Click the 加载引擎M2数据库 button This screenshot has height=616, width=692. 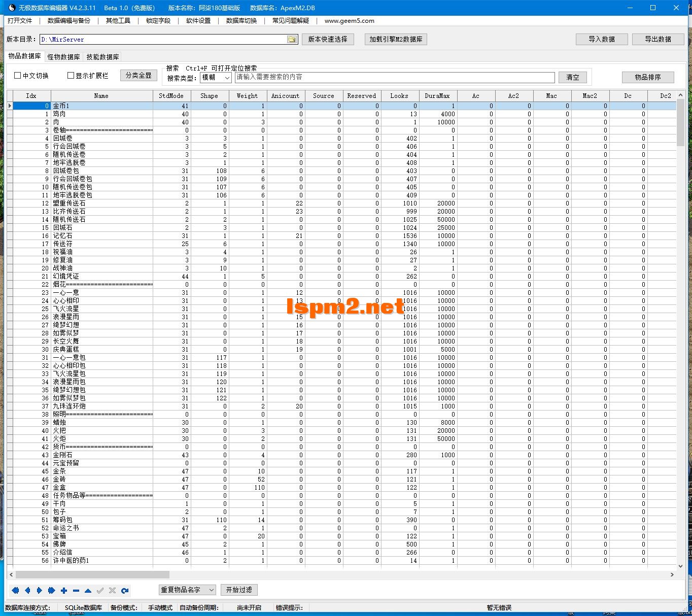click(396, 39)
